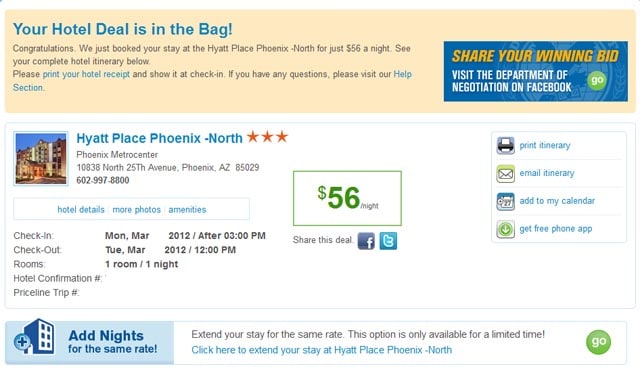Click the green download icon for phone app
640x373 pixels.
pos(505,229)
